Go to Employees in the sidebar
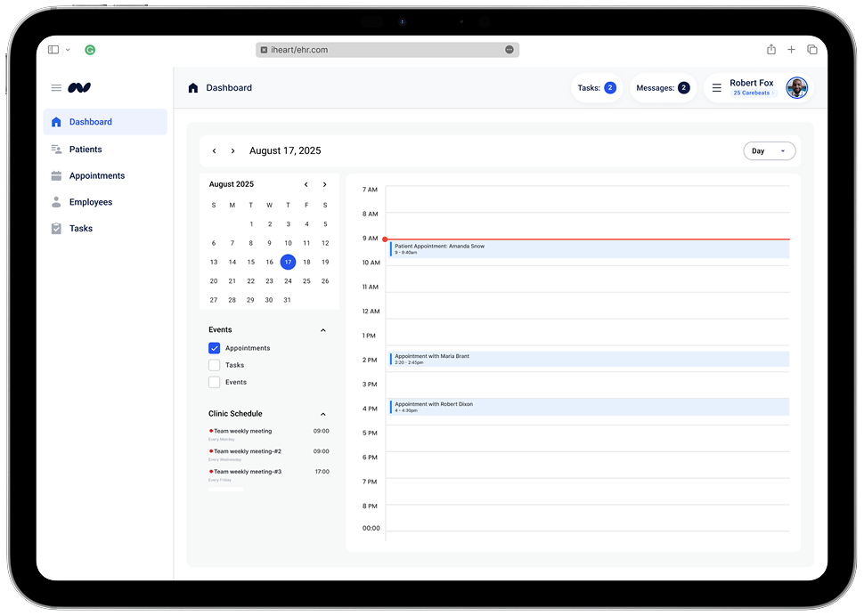This screenshot has height=616, width=864. point(91,202)
